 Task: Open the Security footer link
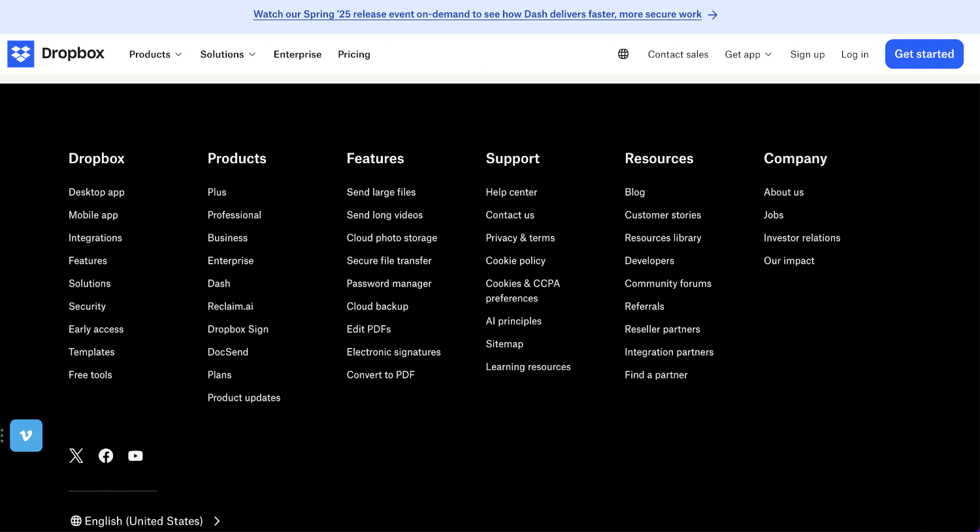click(87, 306)
